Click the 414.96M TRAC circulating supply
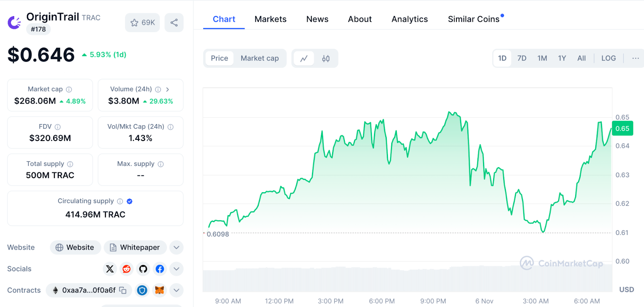 (95, 215)
